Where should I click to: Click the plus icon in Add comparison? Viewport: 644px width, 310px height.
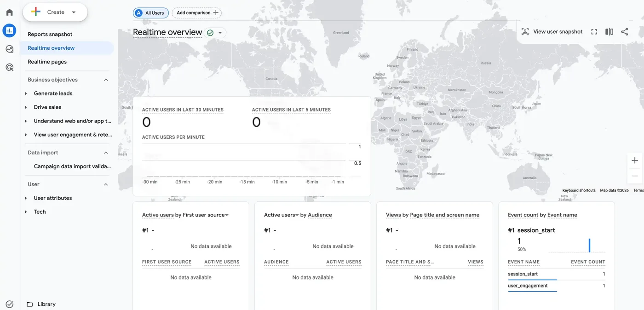point(216,13)
